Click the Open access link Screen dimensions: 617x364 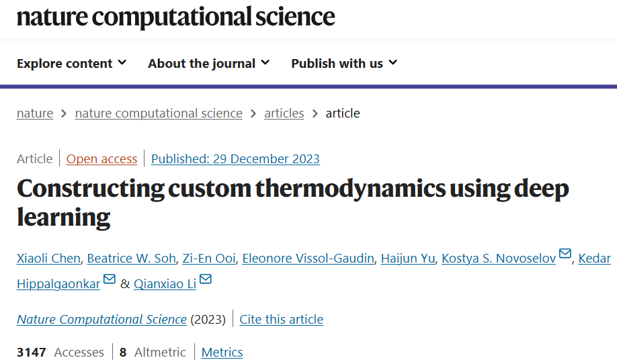[x=101, y=158]
